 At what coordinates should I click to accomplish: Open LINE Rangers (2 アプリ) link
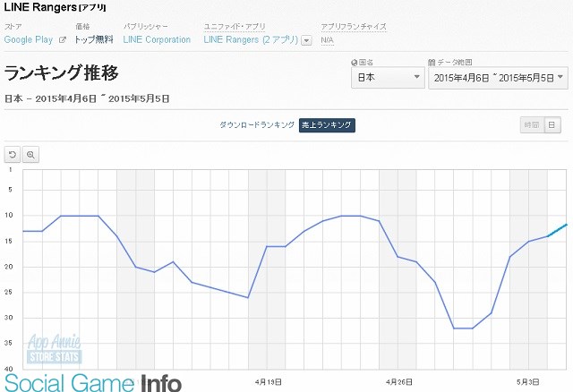pyautogui.click(x=251, y=39)
